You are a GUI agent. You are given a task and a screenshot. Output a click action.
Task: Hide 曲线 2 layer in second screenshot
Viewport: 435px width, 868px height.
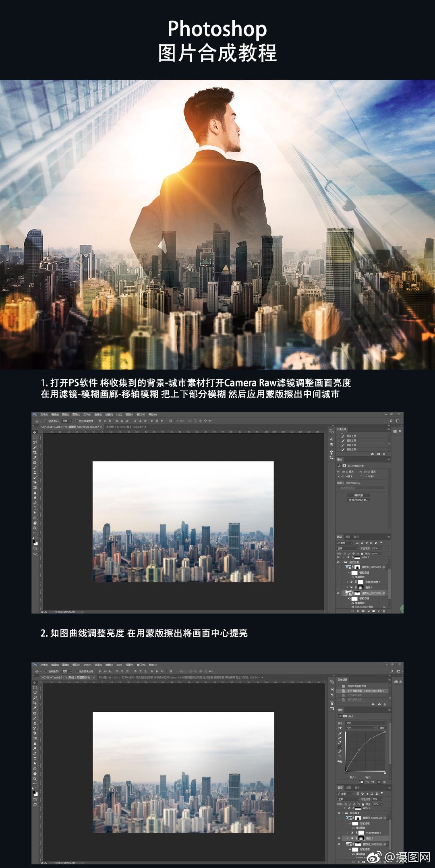click(x=339, y=838)
